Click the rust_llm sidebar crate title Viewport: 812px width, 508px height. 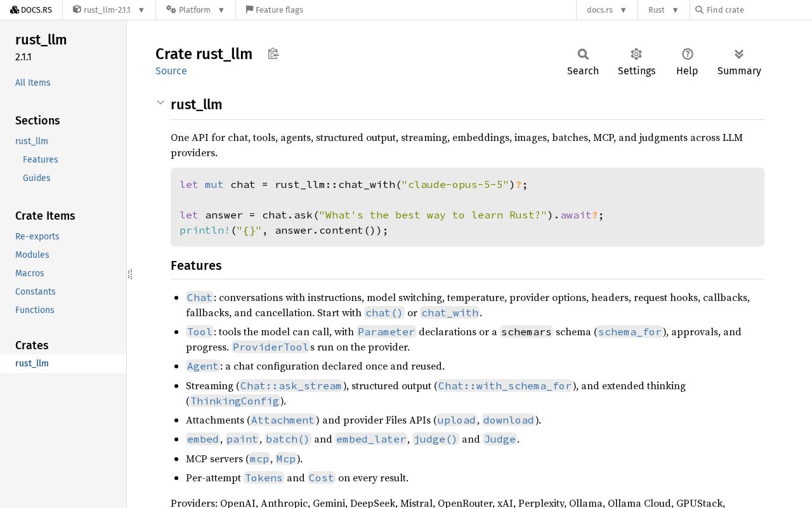click(x=41, y=39)
